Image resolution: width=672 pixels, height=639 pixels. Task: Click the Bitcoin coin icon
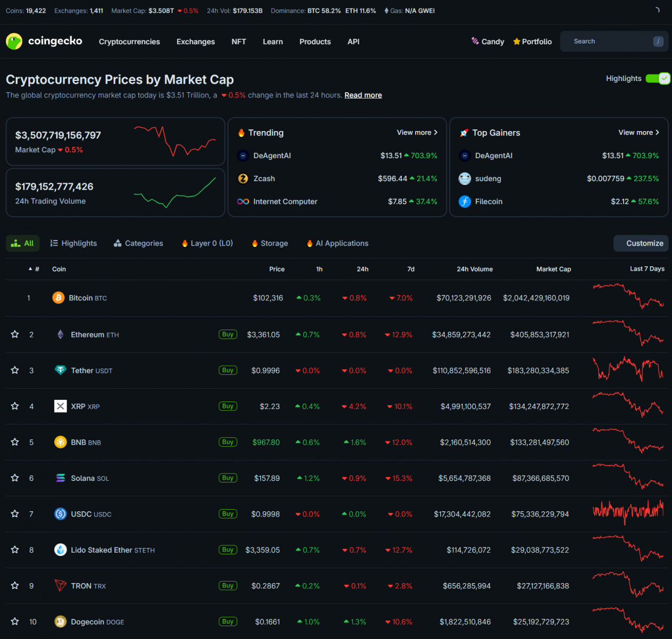(59, 298)
